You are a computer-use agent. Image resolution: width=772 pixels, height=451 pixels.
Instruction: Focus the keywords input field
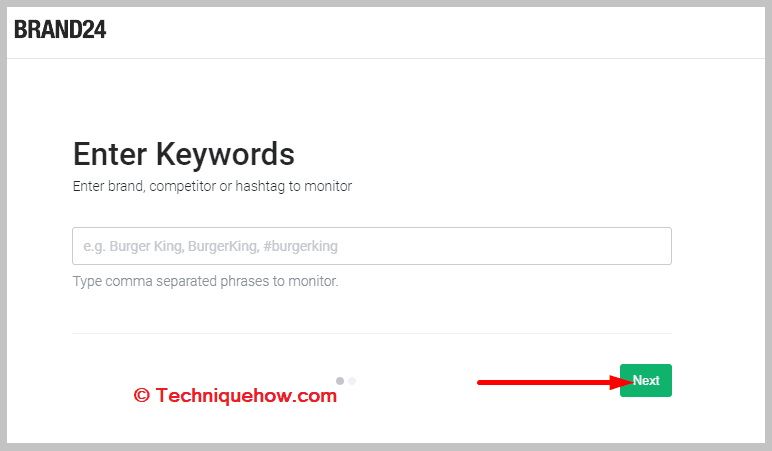click(372, 246)
